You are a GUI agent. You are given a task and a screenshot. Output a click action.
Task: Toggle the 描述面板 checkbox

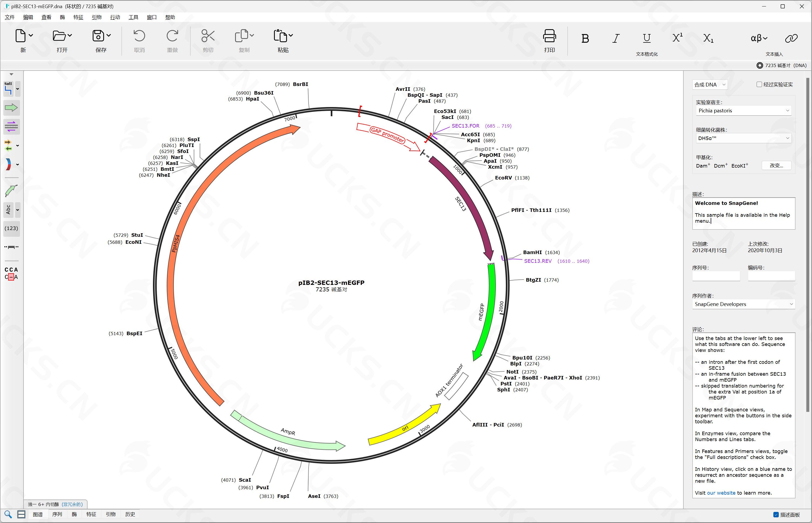(x=776, y=515)
